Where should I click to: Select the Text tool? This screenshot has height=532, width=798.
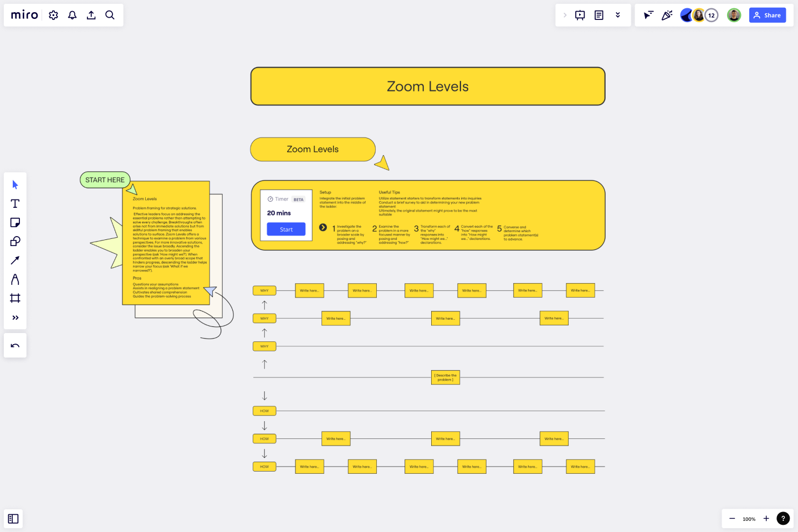point(15,203)
